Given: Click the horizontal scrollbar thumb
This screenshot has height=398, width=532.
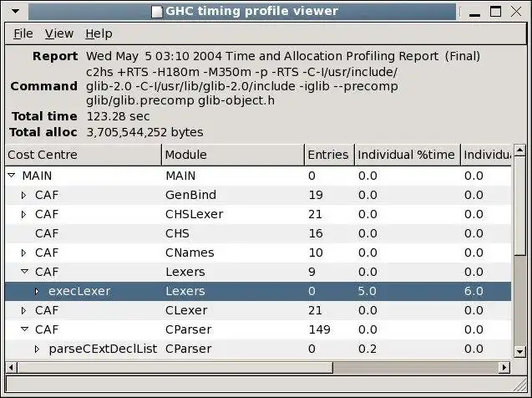Looking at the screenshot, I should click(175, 367).
